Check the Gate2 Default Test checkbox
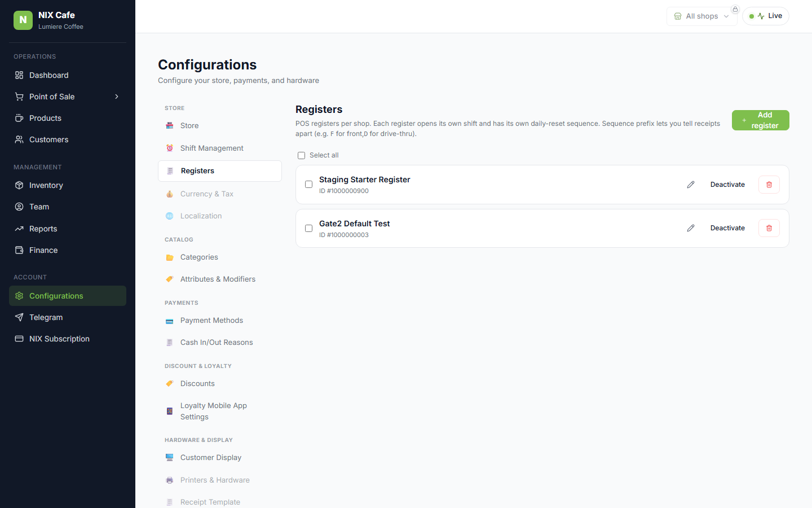This screenshot has height=508, width=812. (x=308, y=228)
